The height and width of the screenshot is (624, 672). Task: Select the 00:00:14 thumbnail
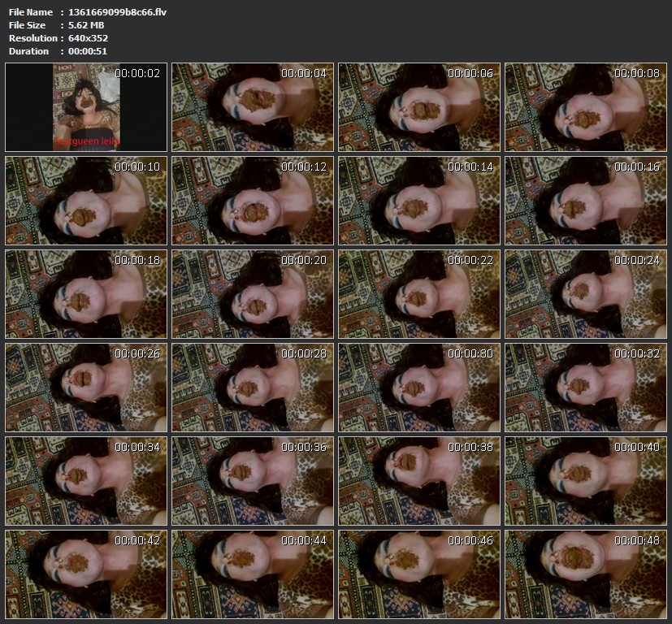(x=418, y=201)
